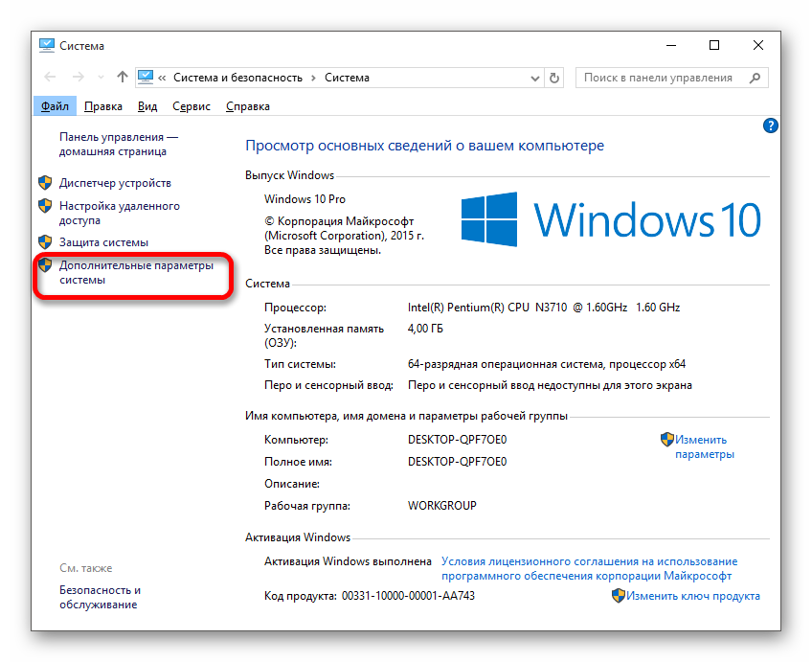This screenshot has width=812, height=662.
Task: Open Безопасность и обслуживание link
Action: click(100, 597)
